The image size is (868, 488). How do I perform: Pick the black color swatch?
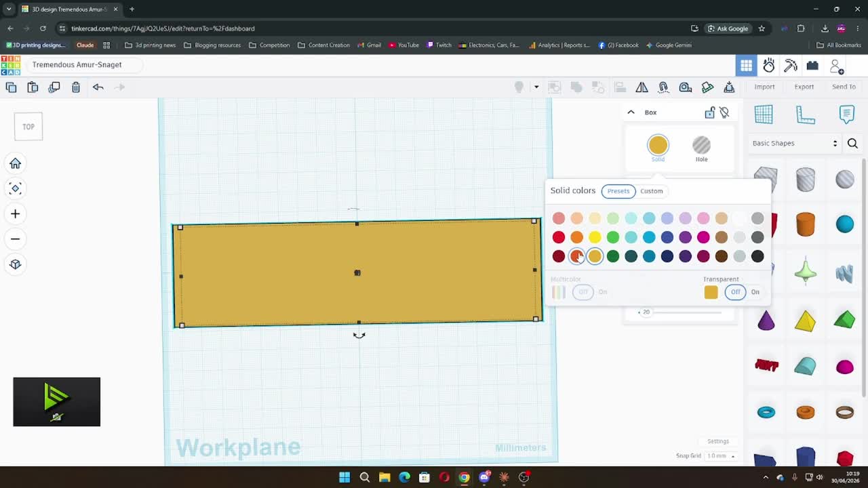[757, 256]
